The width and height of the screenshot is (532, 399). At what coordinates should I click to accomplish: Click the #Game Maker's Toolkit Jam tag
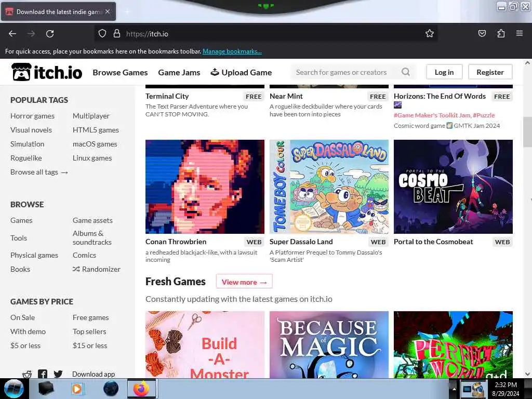click(432, 115)
